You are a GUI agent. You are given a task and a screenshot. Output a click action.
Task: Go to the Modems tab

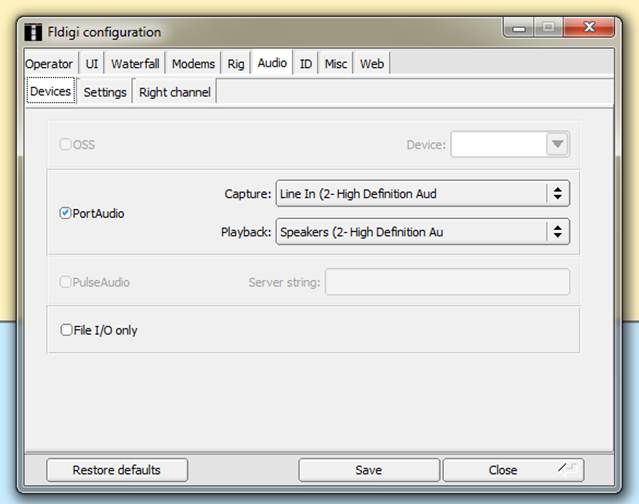[x=193, y=64]
